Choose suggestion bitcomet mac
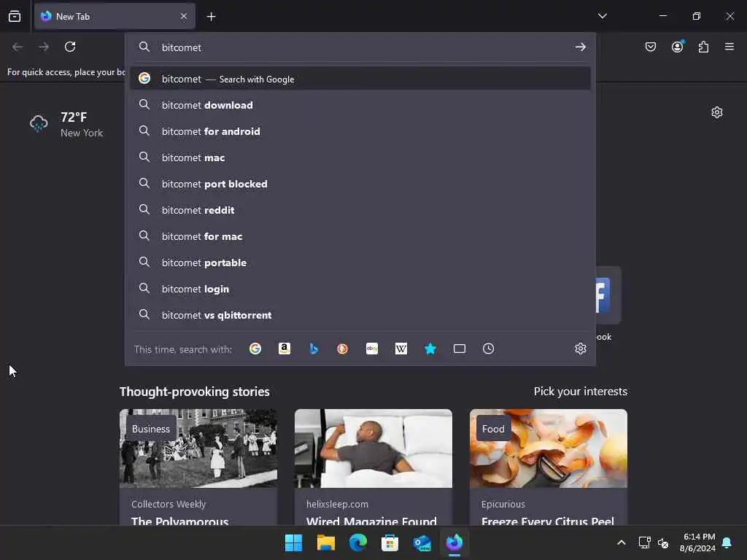Image resolution: width=747 pixels, height=560 pixels. point(360,157)
